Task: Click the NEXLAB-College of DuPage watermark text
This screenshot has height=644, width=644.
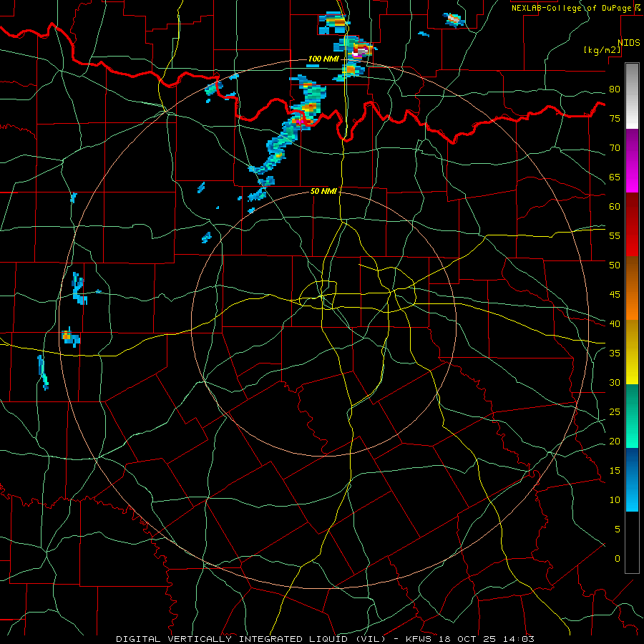Action: 571,8
